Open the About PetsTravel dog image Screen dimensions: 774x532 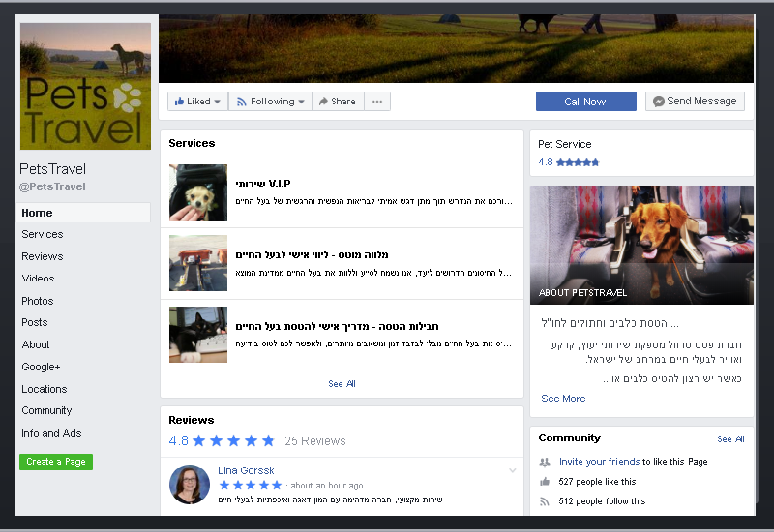(641, 246)
